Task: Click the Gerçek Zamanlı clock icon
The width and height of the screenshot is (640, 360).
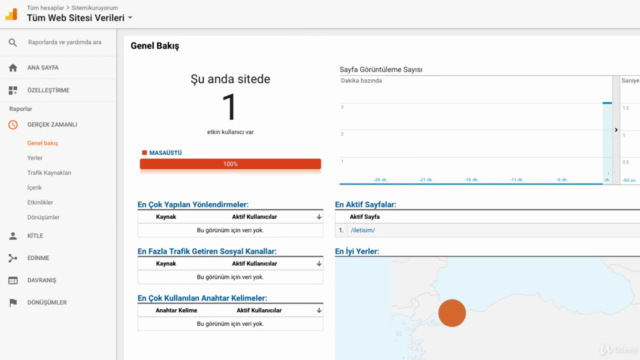Action: 13,124
